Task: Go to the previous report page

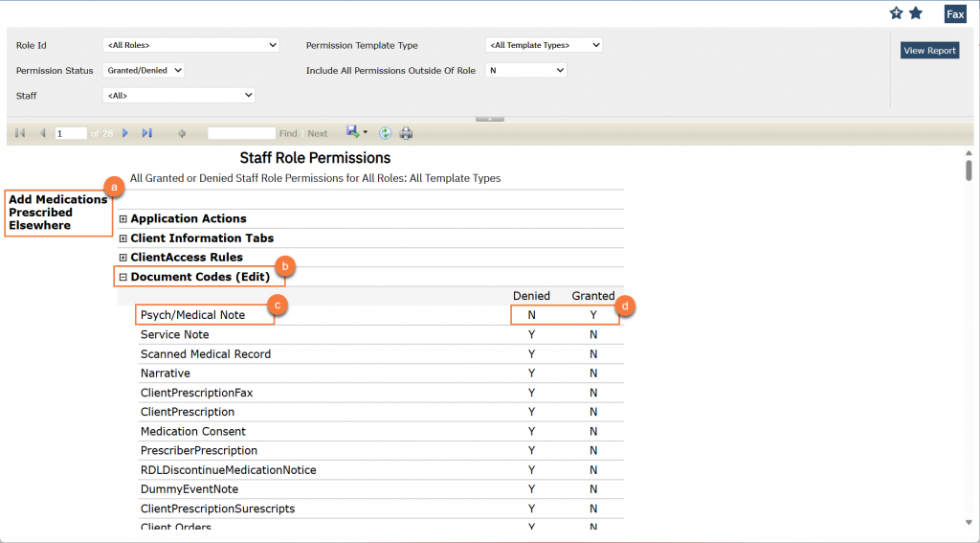Action: click(42, 133)
